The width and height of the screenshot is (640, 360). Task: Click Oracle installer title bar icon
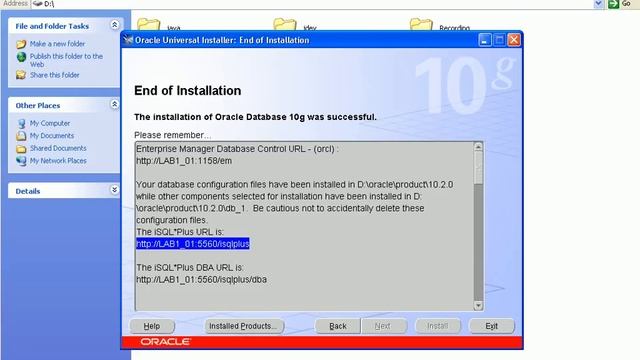tap(128, 40)
